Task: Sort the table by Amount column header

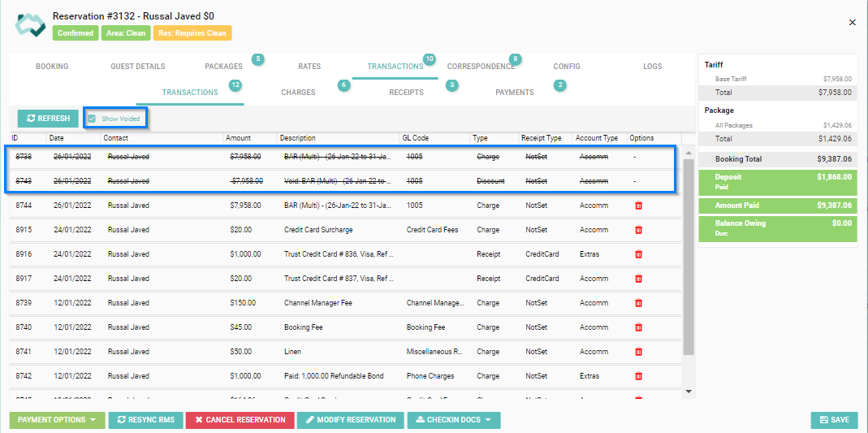Action: coord(238,138)
